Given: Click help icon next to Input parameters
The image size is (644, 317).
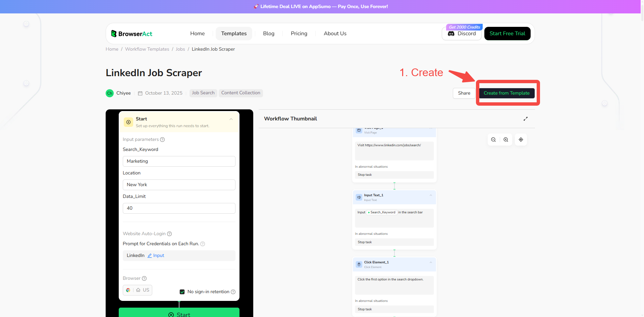Looking at the screenshot, I should pyautogui.click(x=162, y=140).
